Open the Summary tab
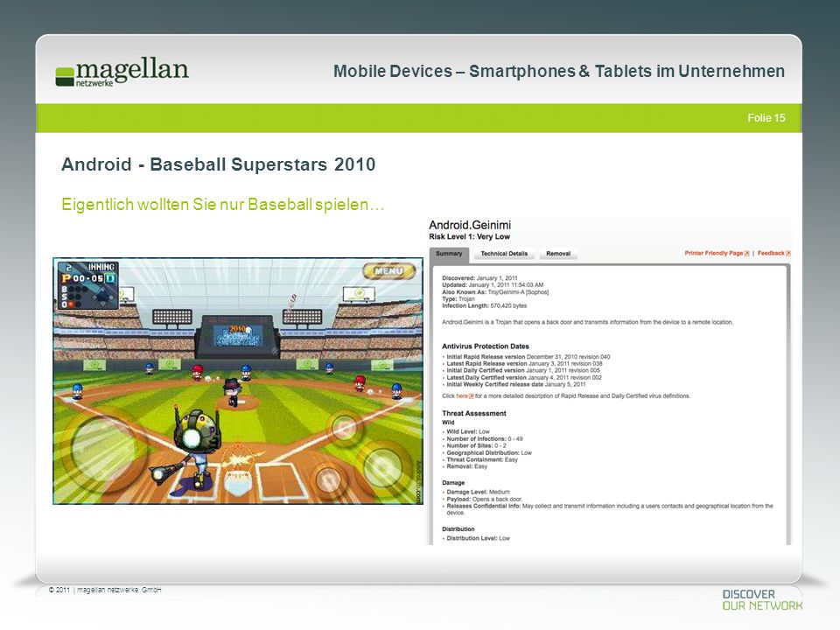 point(449,254)
